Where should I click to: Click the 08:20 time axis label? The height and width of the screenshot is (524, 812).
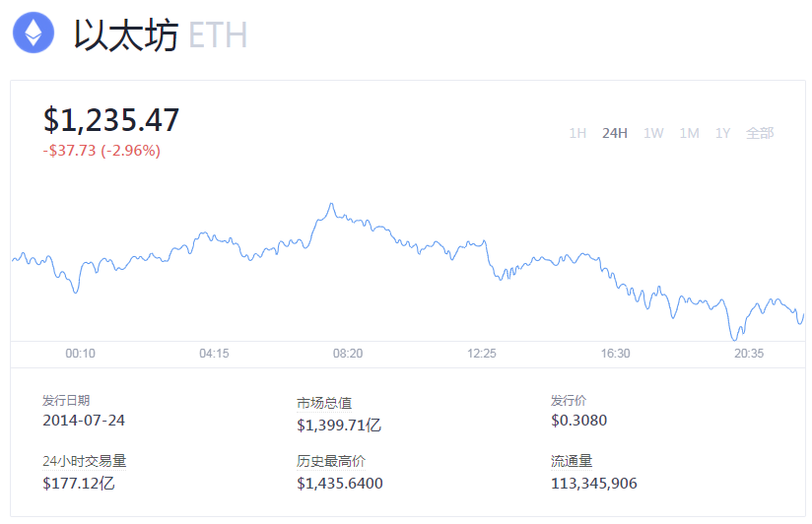348,353
